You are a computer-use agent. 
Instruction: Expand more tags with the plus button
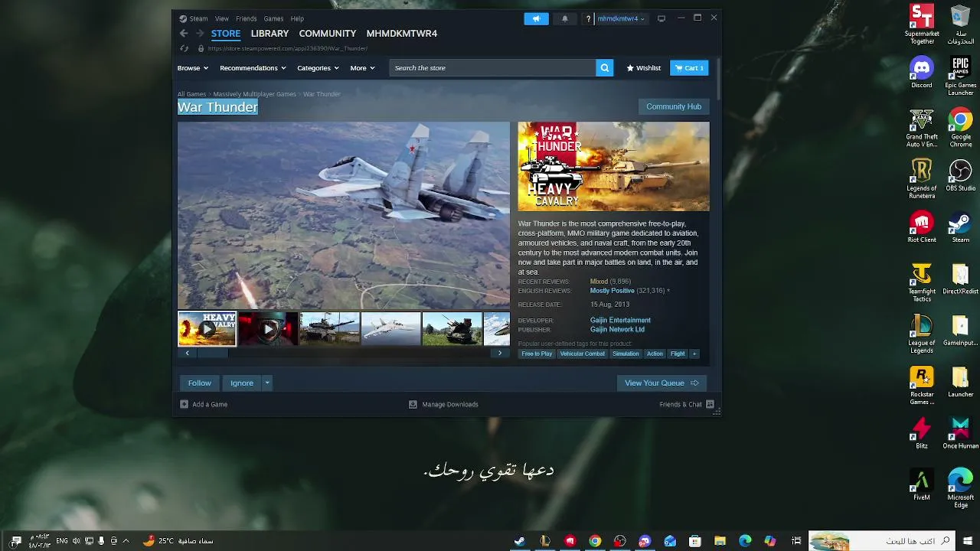(x=694, y=354)
